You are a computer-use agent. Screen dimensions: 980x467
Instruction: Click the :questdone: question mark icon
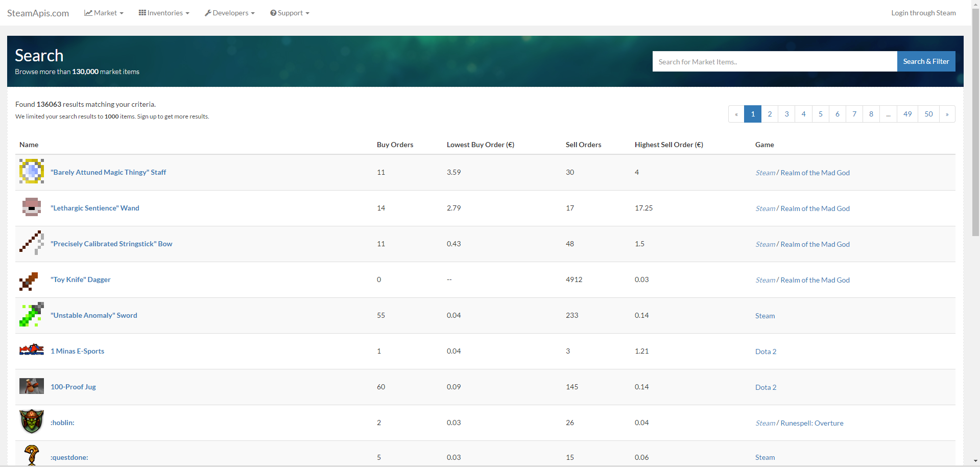click(32, 455)
